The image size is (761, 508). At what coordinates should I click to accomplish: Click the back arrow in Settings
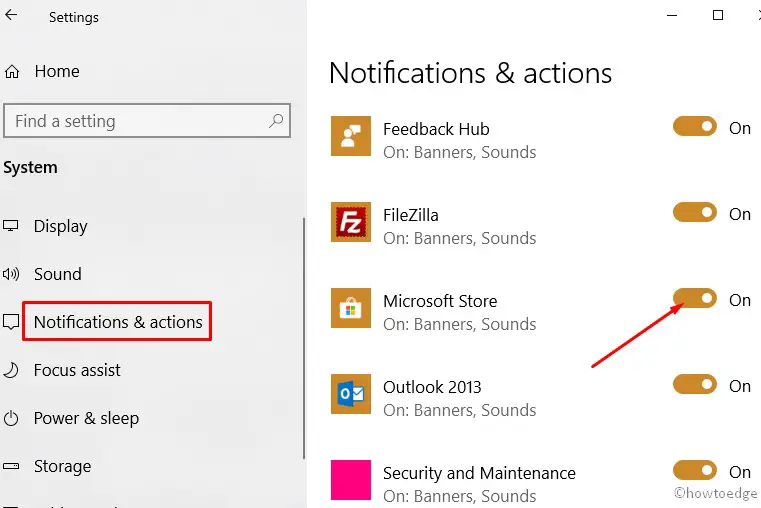click(12, 16)
